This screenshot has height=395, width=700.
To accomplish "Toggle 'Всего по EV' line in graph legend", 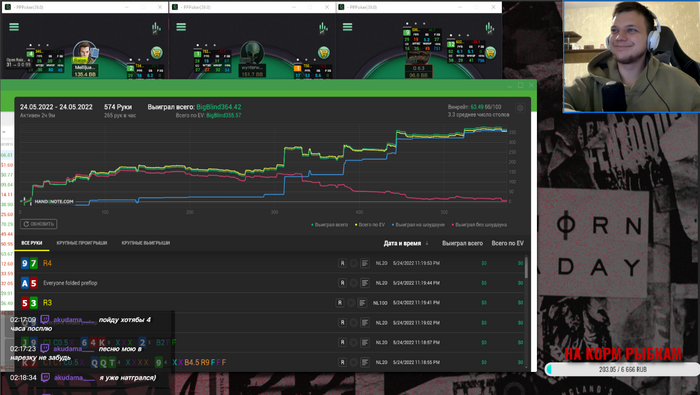I will (370, 225).
